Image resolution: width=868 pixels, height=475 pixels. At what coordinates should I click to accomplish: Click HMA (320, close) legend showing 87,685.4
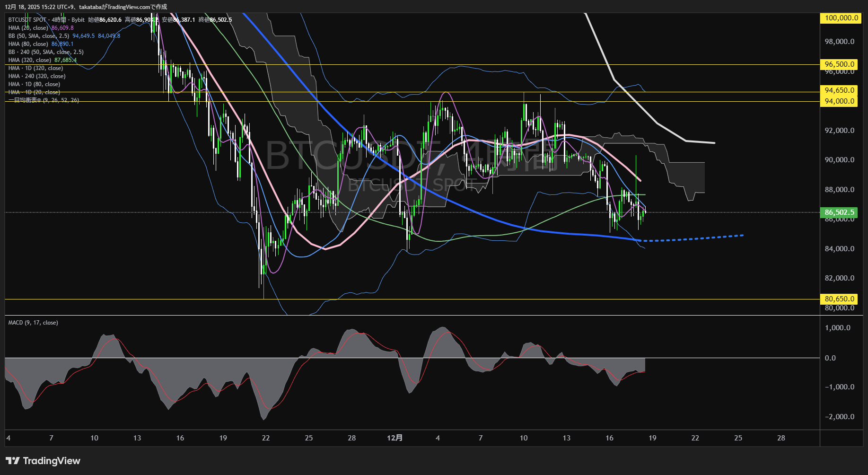30,60
